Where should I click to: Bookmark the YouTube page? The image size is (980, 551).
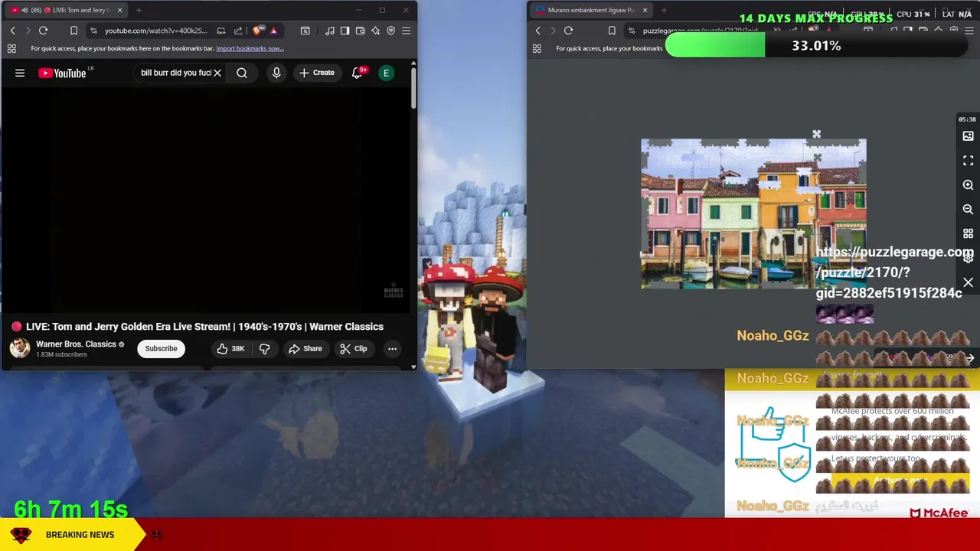[73, 31]
